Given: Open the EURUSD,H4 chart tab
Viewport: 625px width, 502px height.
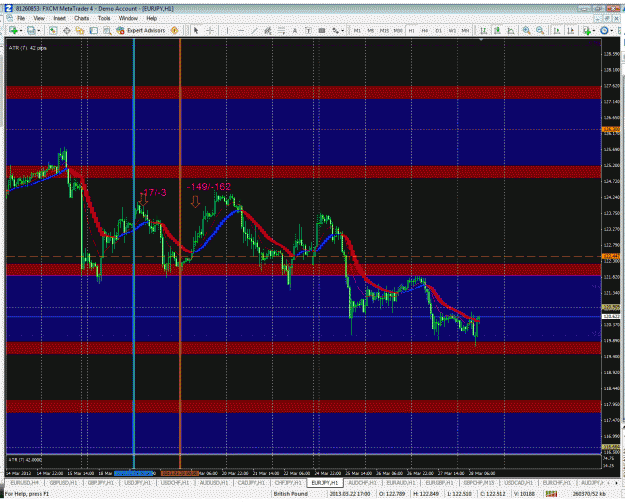Looking at the screenshot, I should pos(25,483).
